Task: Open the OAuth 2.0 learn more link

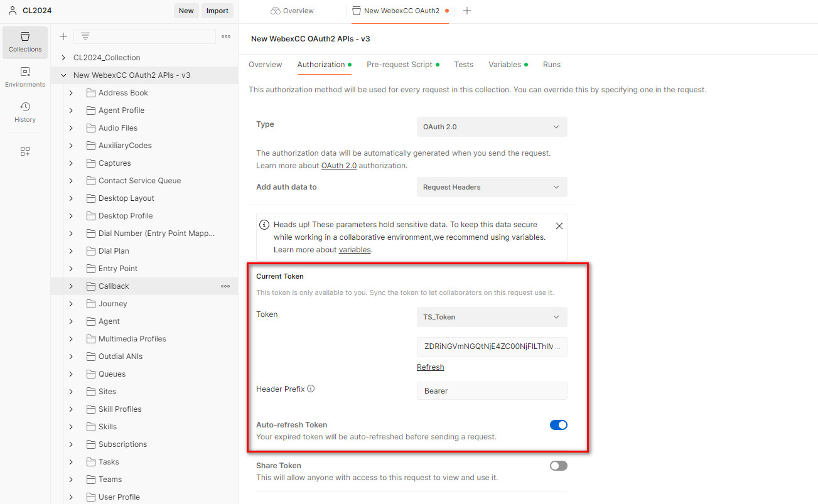Action: (339, 166)
